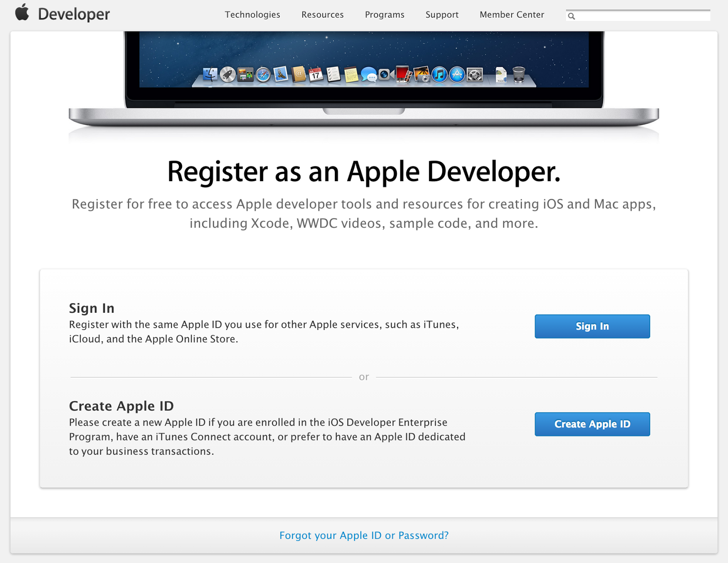Click the Trash icon in the dock

519,74
